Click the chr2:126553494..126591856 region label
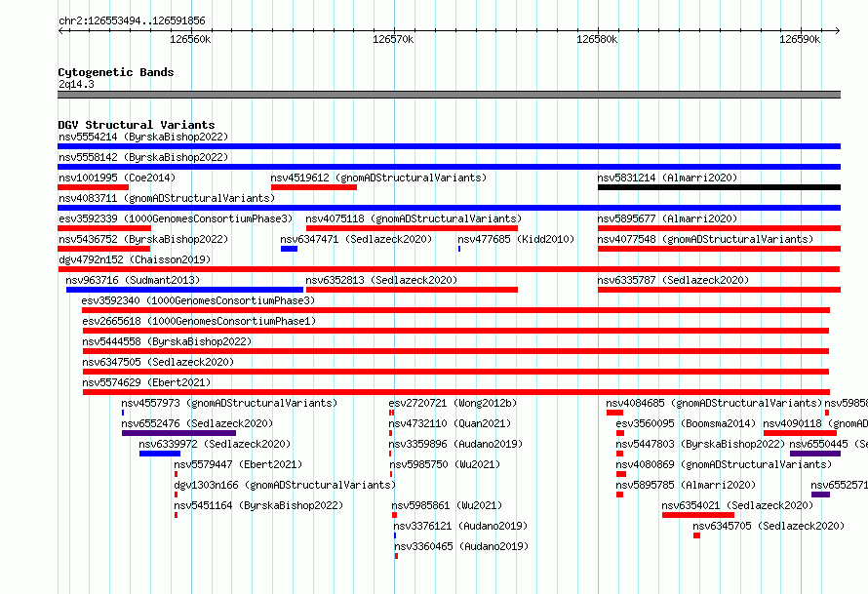 (x=132, y=20)
